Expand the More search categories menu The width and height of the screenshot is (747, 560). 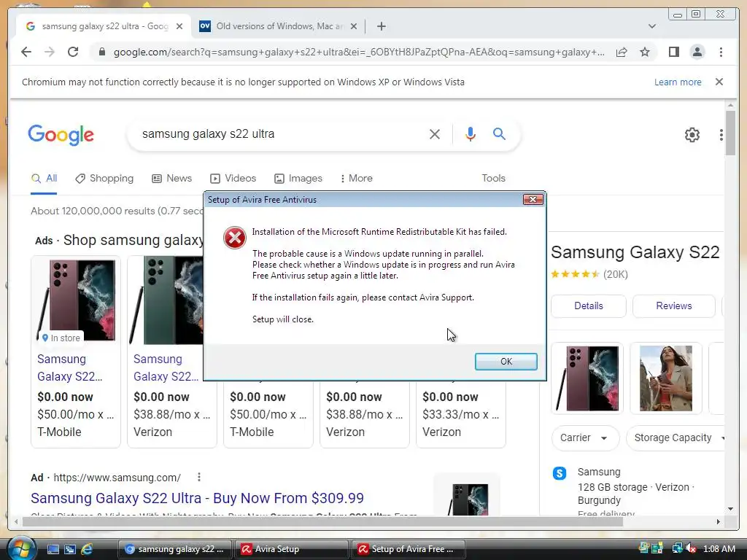pos(356,179)
